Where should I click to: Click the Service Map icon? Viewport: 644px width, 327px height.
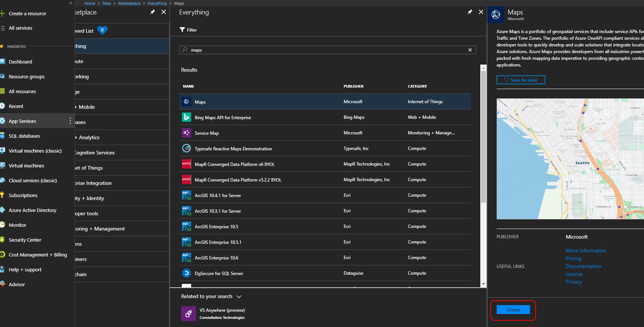(186, 133)
